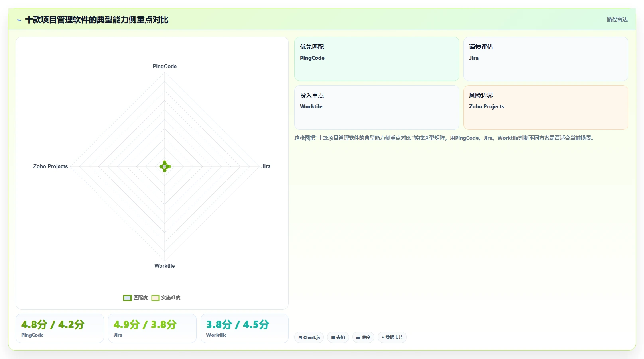Click the star icon in the 数据卡片 tag
The height and width of the screenshot is (359, 644).
(383, 337)
